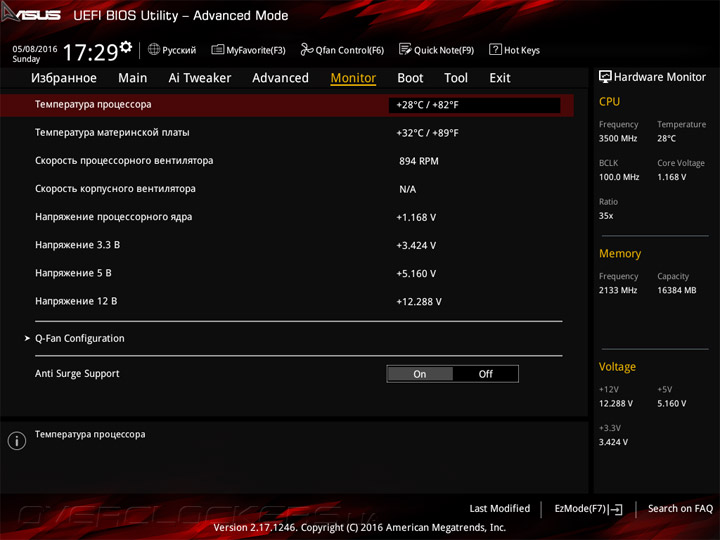Open the Tool tab

pos(456,78)
